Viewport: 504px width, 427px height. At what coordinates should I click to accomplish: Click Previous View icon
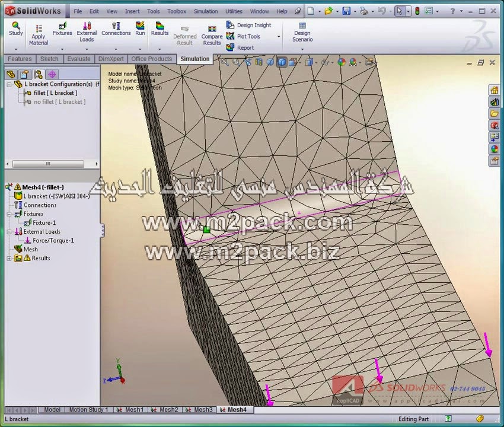[247, 62]
